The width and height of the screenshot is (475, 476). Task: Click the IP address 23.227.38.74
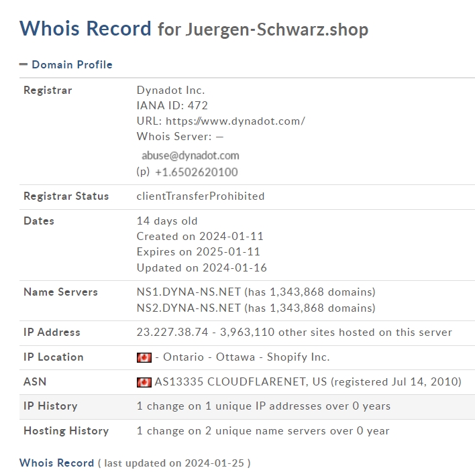[x=172, y=332]
